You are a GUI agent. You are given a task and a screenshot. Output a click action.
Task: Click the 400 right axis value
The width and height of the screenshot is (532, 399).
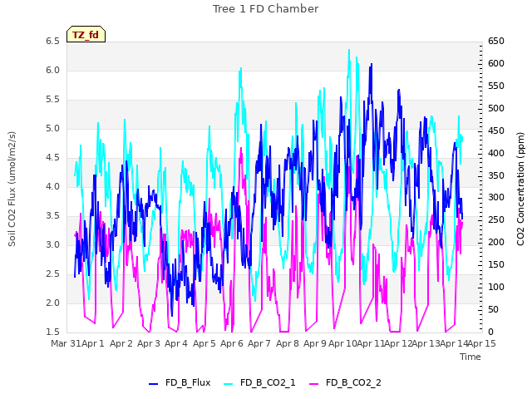click(496, 153)
